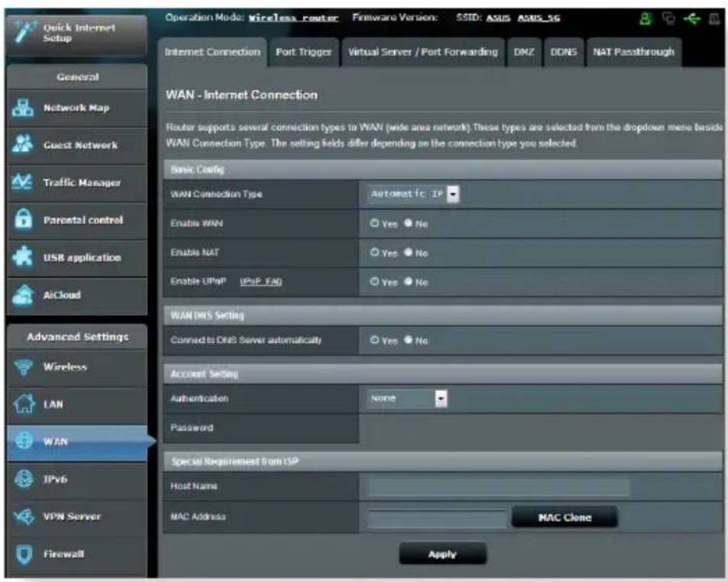
Task: Click the rightmost header status icon
Action: 713,19
